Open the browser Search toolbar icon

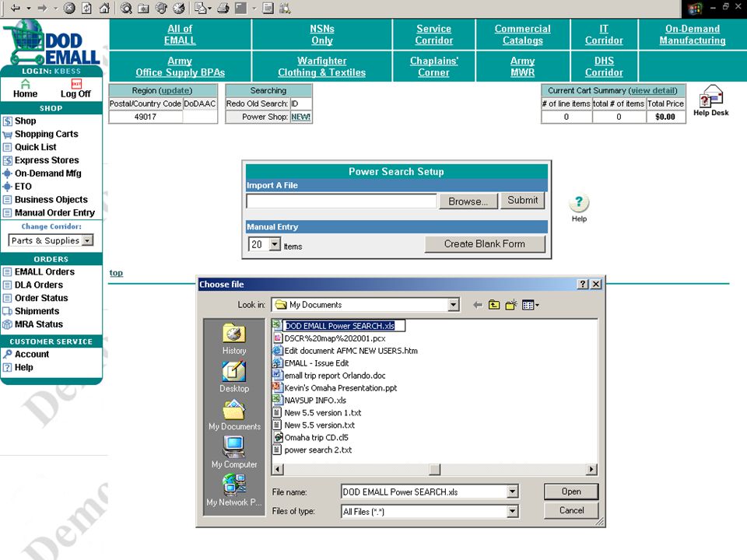click(x=126, y=8)
